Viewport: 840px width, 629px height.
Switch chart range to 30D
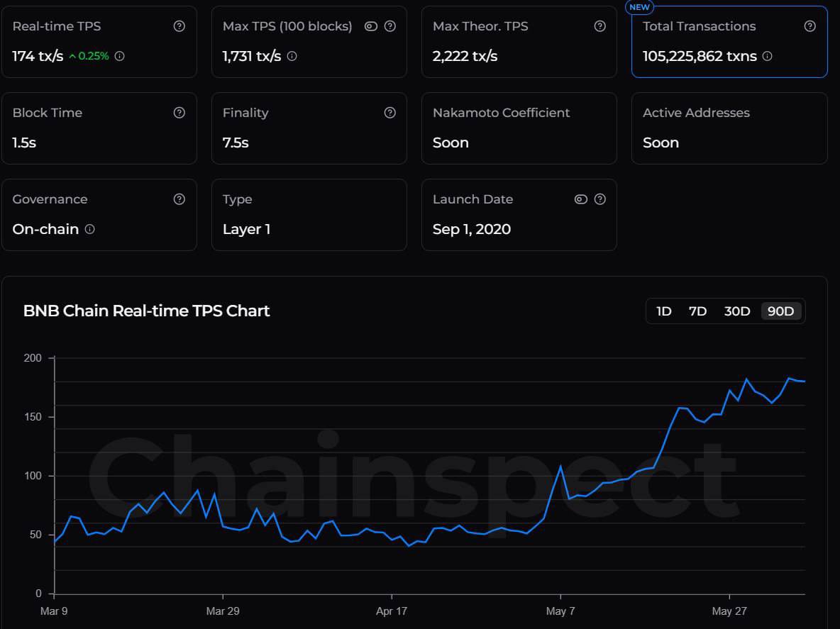(737, 311)
